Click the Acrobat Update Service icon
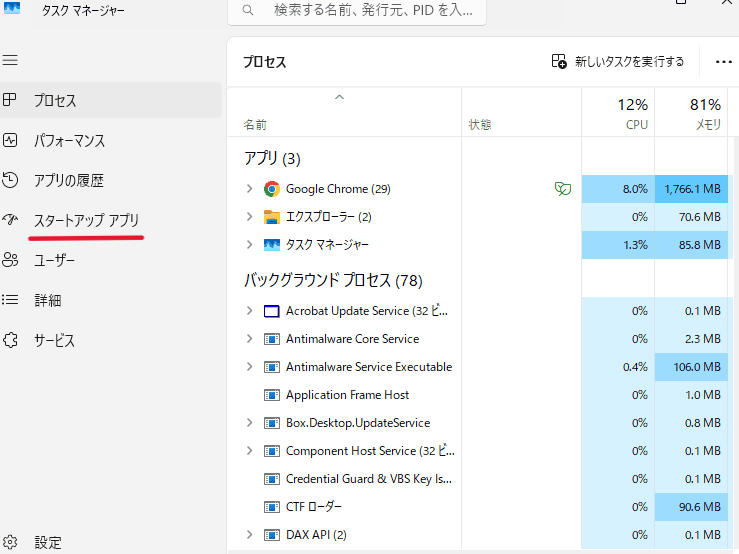Screen dimensions: 739x554 coord(271,311)
